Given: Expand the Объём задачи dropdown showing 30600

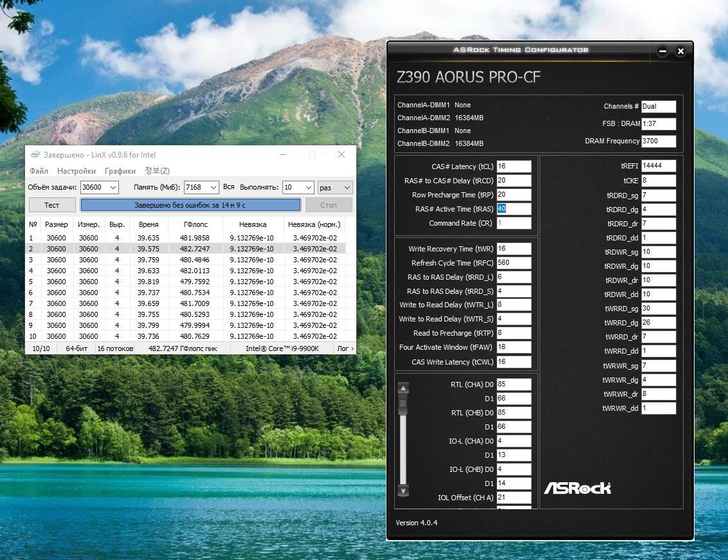Looking at the screenshot, I should 113,187.
